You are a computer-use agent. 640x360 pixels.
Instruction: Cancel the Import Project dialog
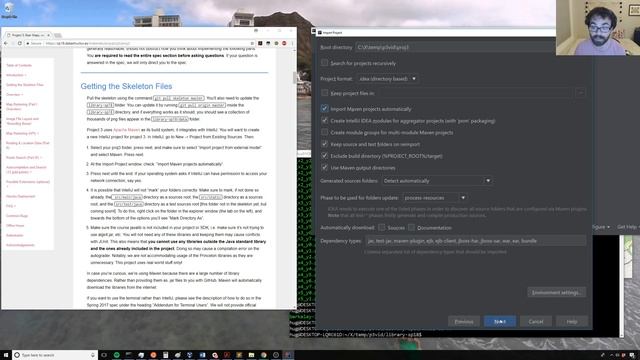coord(536,322)
